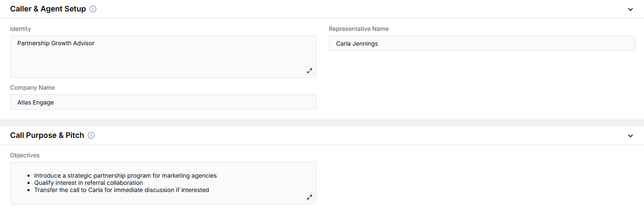Click the shaded divider band separating the sections

point(322,123)
